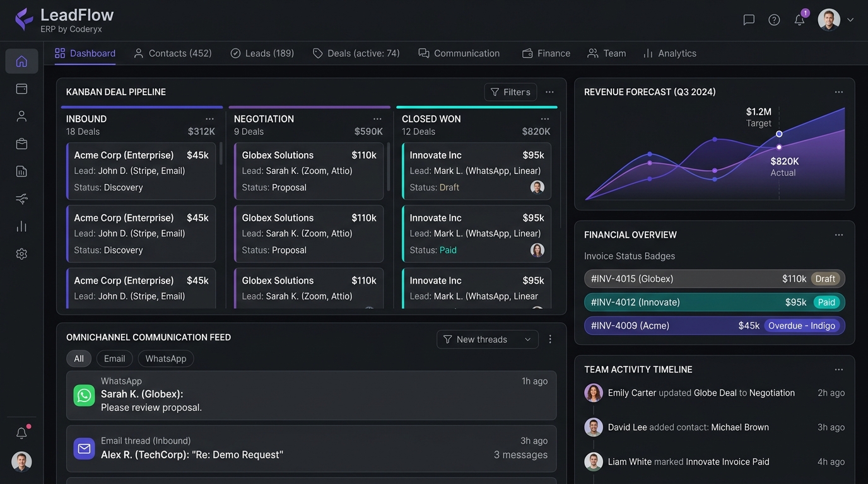Open the person contacts icon in sidebar
Image resolution: width=868 pixels, height=484 pixels.
(x=21, y=116)
